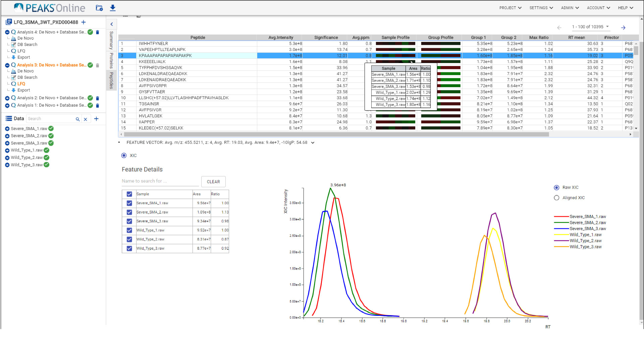Open Export under Analysis 4

[x=23, y=57]
